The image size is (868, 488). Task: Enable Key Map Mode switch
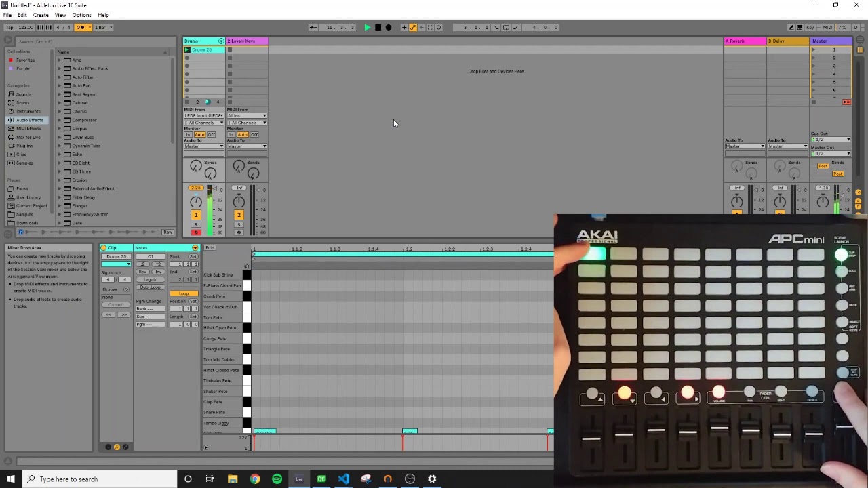810,27
